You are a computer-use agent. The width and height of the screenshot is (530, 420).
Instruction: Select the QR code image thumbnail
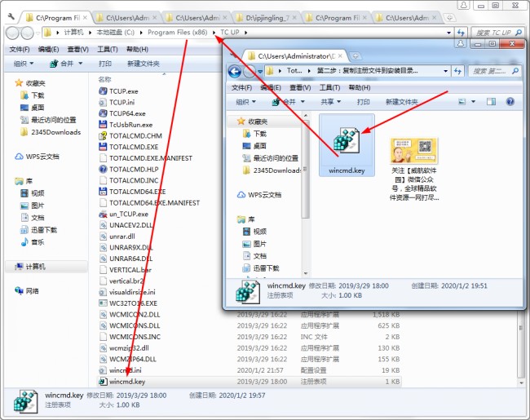click(413, 151)
